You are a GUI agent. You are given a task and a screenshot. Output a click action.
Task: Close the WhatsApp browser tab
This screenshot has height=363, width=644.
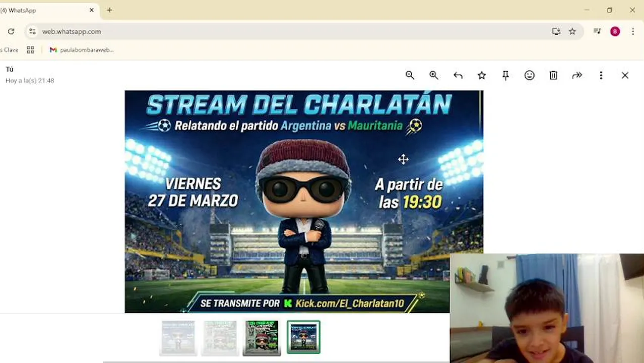pyautogui.click(x=92, y=10)
